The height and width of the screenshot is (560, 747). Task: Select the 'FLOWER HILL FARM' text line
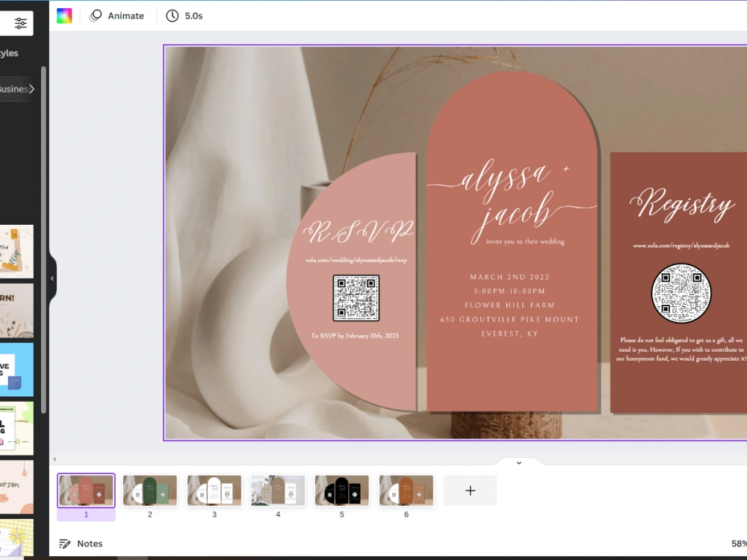click(x=509, y=305)
